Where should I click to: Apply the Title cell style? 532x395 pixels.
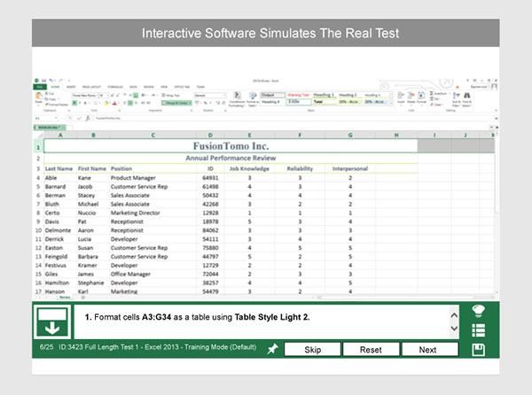click(299, 102)
